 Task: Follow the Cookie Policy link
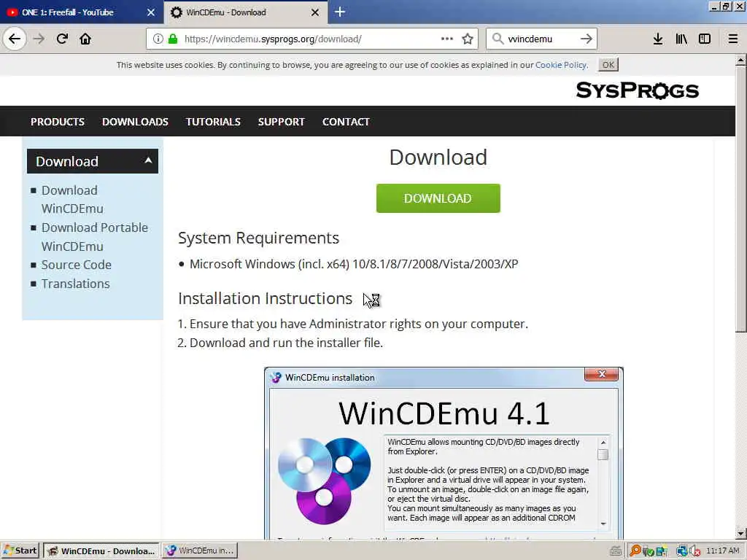[561, 65]
